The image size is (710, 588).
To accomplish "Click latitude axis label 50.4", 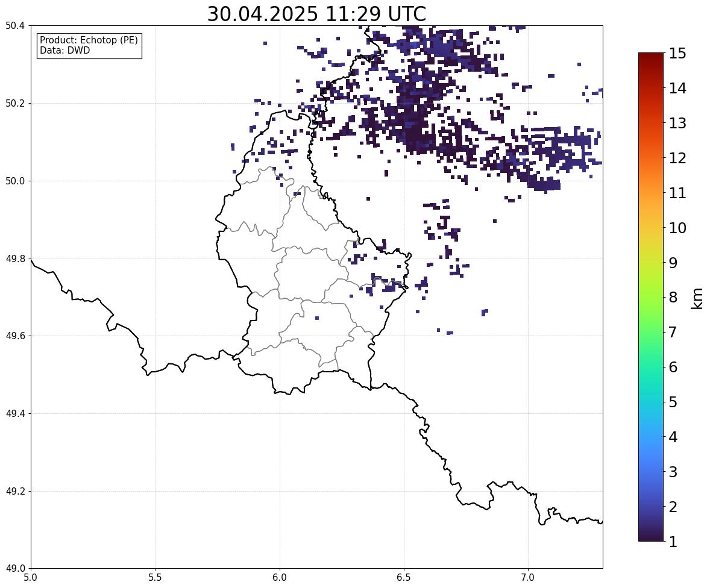I will tap(16, 26).
